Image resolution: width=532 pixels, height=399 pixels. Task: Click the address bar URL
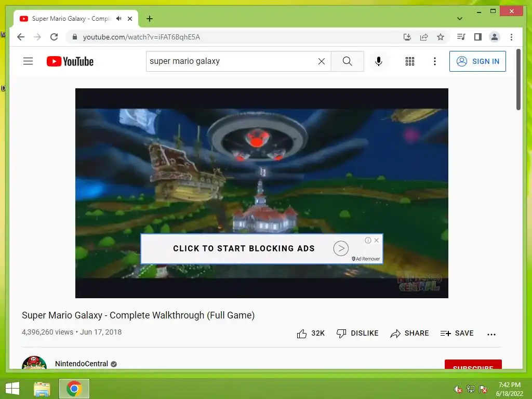pyautogui.click(x=141, y=37)
